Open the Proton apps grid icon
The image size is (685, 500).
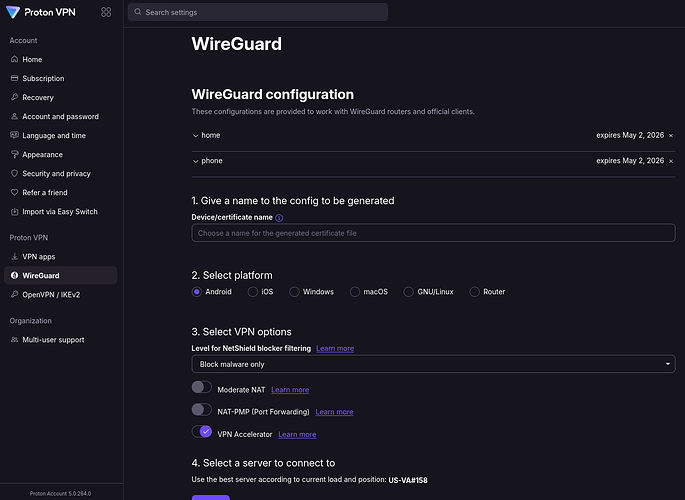point(106,12)
